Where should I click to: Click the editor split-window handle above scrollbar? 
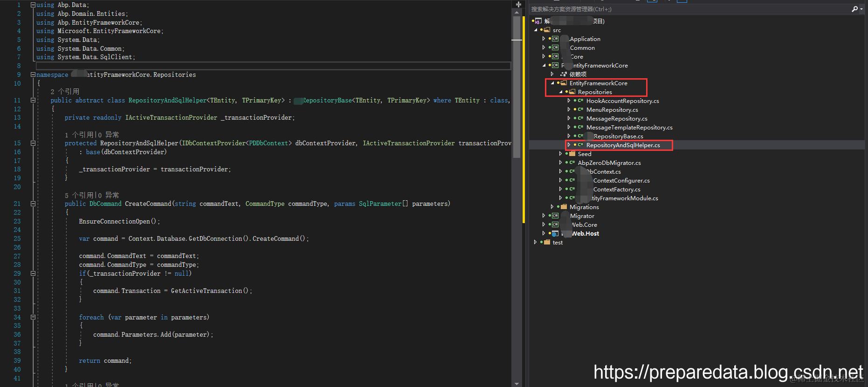[x=518, y=4]
